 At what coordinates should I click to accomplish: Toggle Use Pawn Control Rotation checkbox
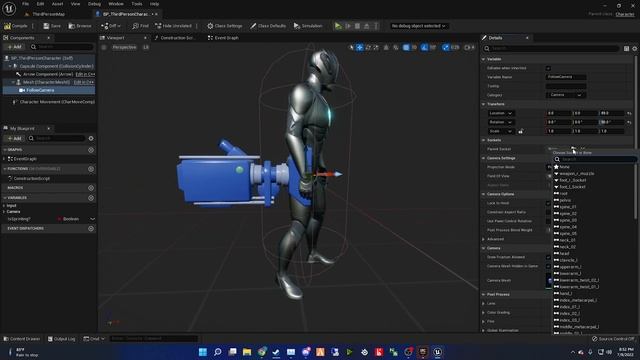(x=549, y=221)
